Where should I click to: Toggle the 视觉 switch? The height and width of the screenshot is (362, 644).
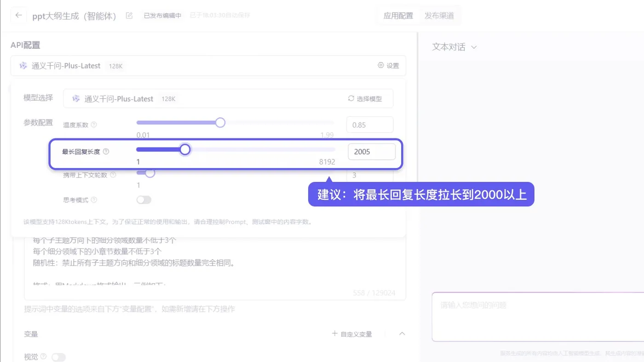pos(58,357)
